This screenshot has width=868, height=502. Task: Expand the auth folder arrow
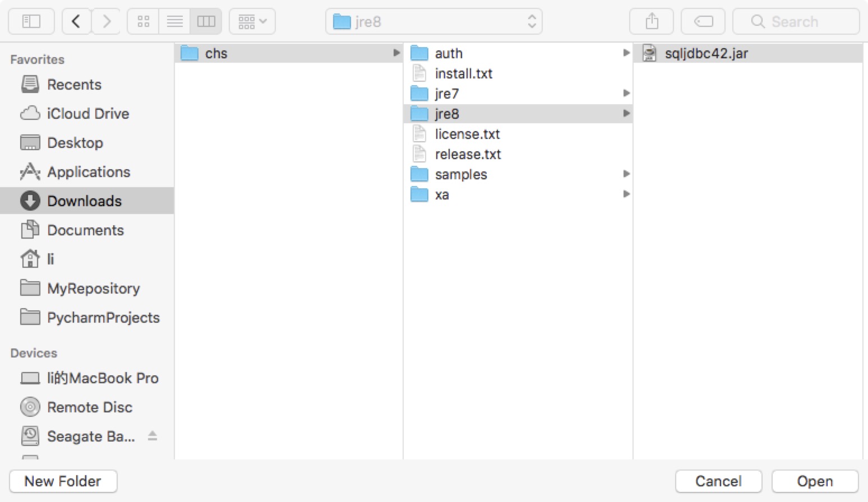pyautogui.click(x=626, y=53)
